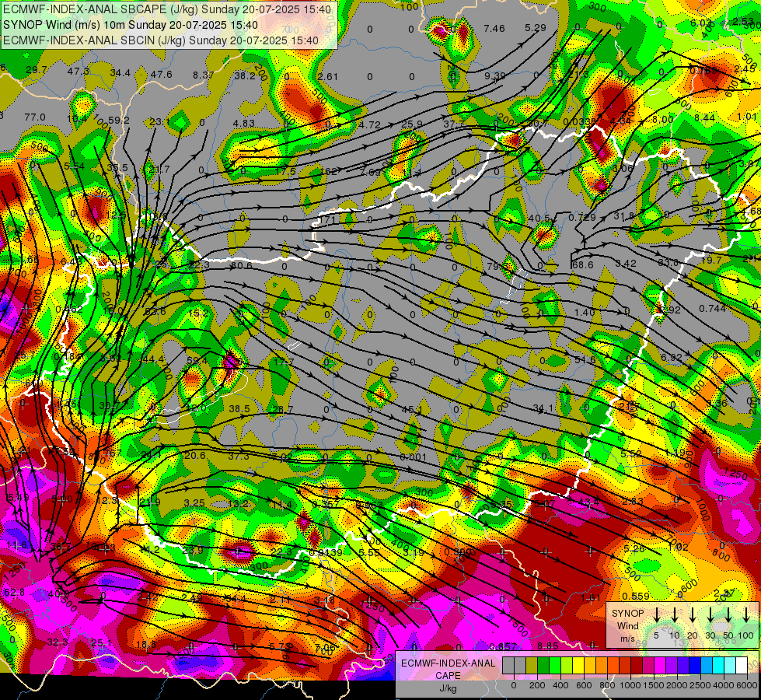Click the wind arrow above the 5 label

[x=657, y=615]
